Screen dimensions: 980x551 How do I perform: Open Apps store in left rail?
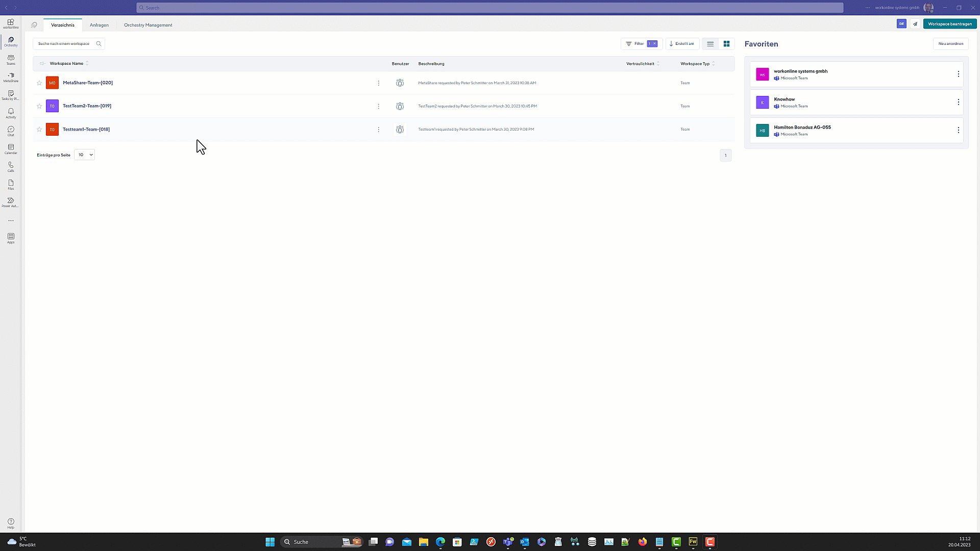(11, 238)
